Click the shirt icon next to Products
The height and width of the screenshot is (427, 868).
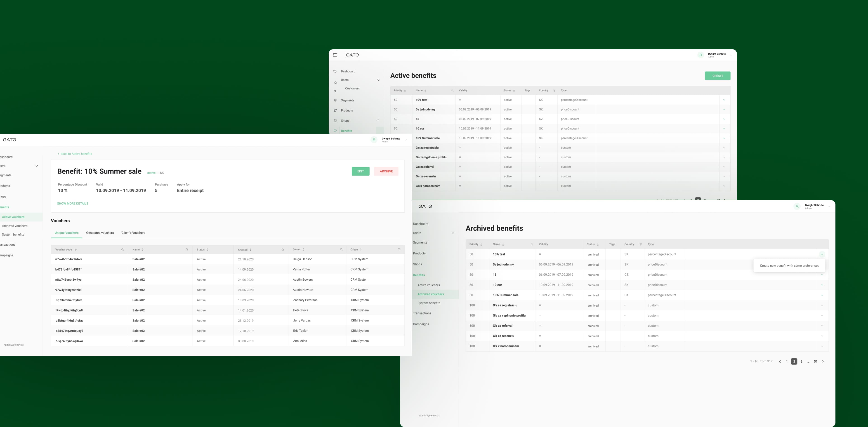335,110
